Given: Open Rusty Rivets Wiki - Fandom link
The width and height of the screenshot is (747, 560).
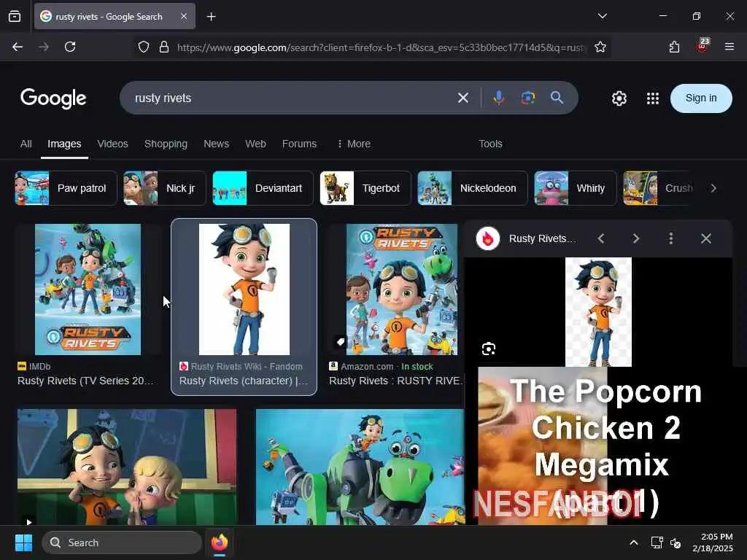Looking at the screenshot, I should [x=247, y=366].
